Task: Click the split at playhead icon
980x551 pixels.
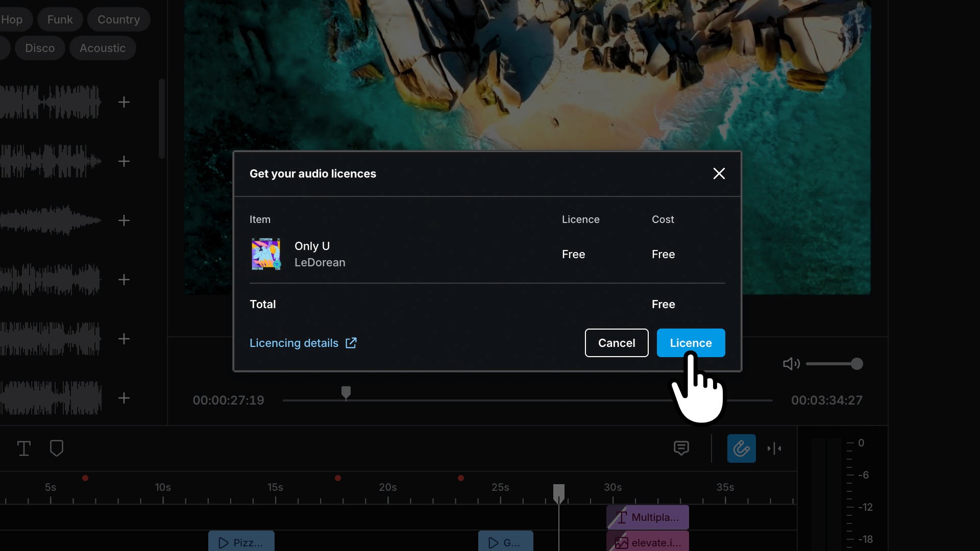Action: 774,448
